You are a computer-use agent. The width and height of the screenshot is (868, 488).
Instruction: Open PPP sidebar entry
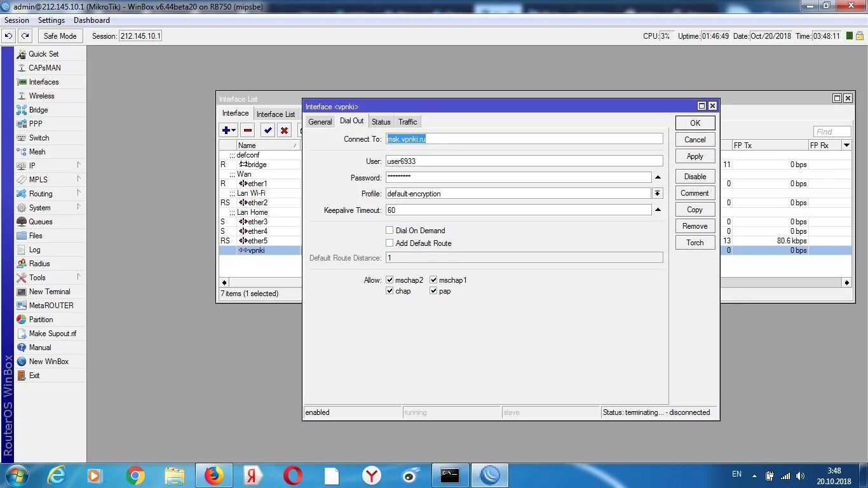[x=36, y=124]
